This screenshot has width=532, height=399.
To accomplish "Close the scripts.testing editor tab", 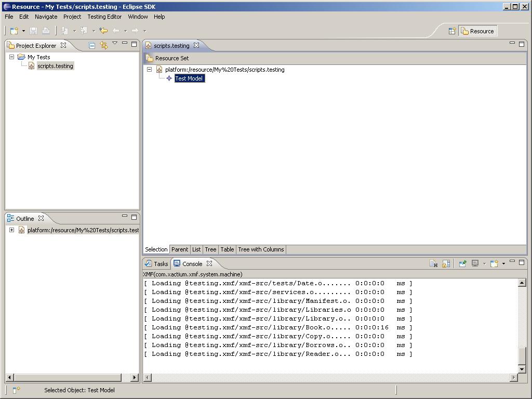I will coord(196,45).
